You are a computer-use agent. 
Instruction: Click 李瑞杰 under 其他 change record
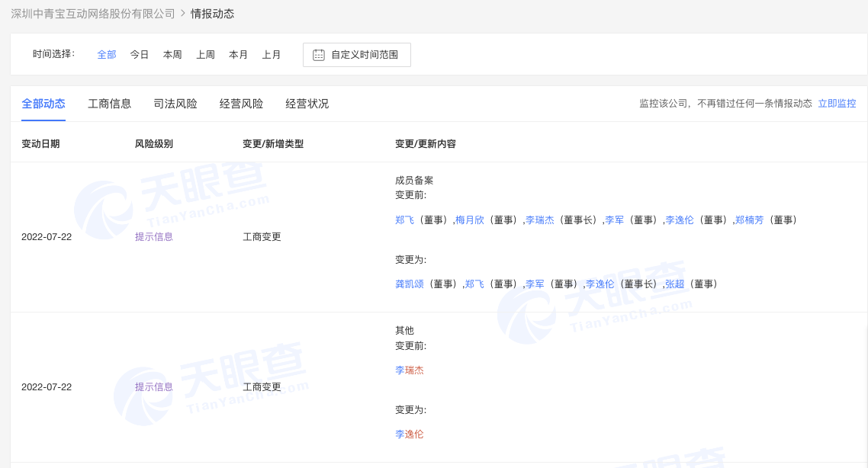(x=410, y=370)
